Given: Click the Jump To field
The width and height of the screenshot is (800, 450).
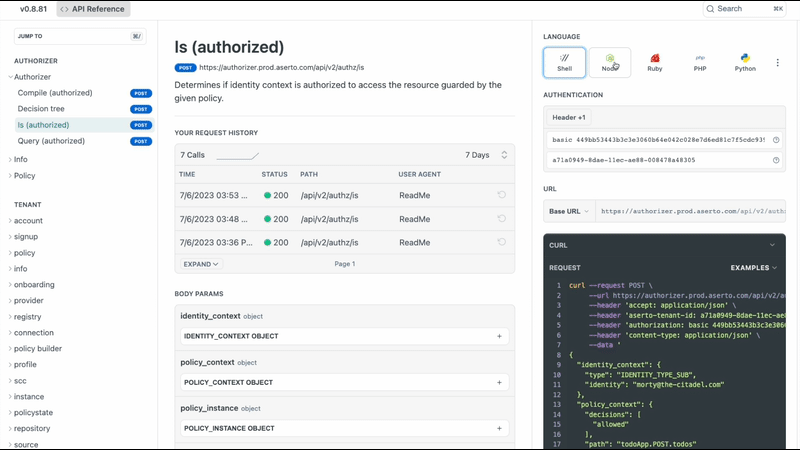Looking at the screenshot, I should (80, 36).
